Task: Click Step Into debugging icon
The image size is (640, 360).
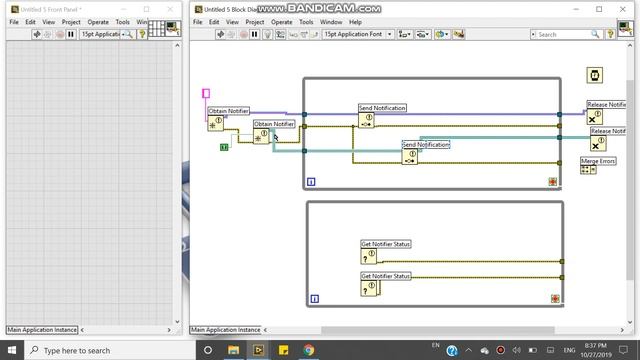Action: (x=293, y=35)
